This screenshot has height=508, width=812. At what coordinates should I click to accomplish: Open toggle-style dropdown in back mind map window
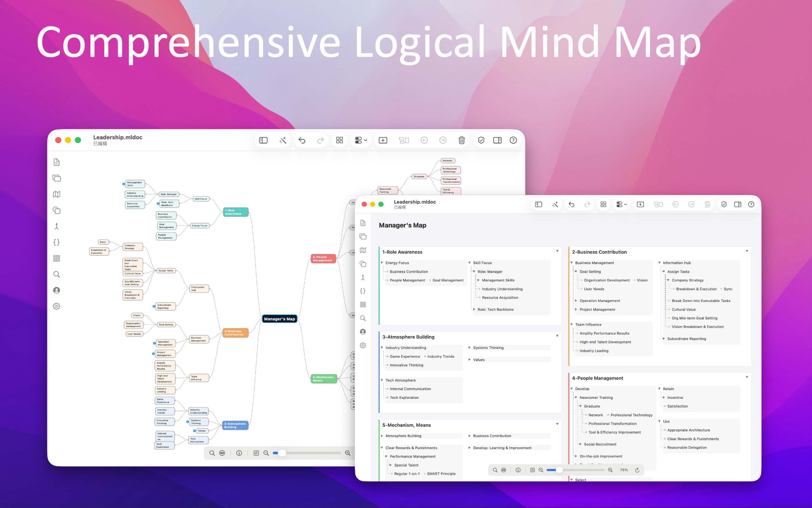point(361,140)
